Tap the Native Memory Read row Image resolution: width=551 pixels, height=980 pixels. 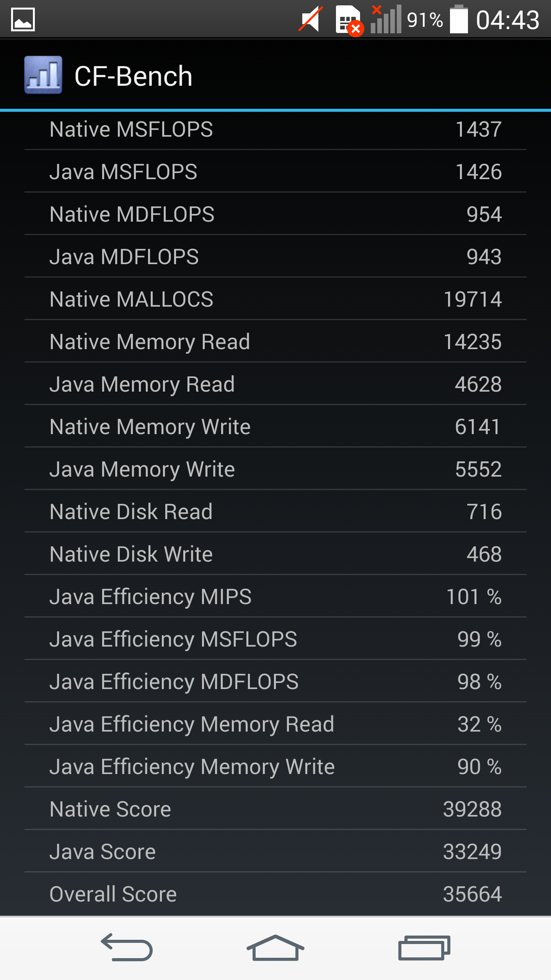click(x=275, y=341)
